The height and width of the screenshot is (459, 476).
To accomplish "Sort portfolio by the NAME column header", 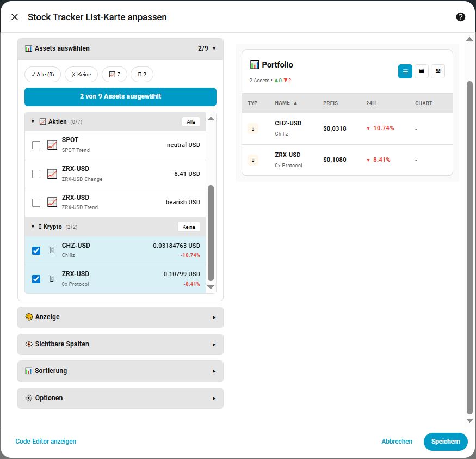I will coord(282,103).
